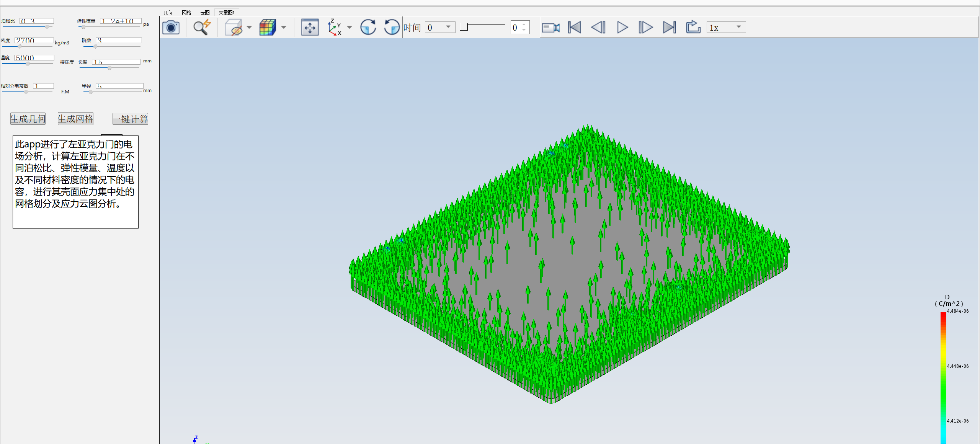Play the animation

point(622,28)
